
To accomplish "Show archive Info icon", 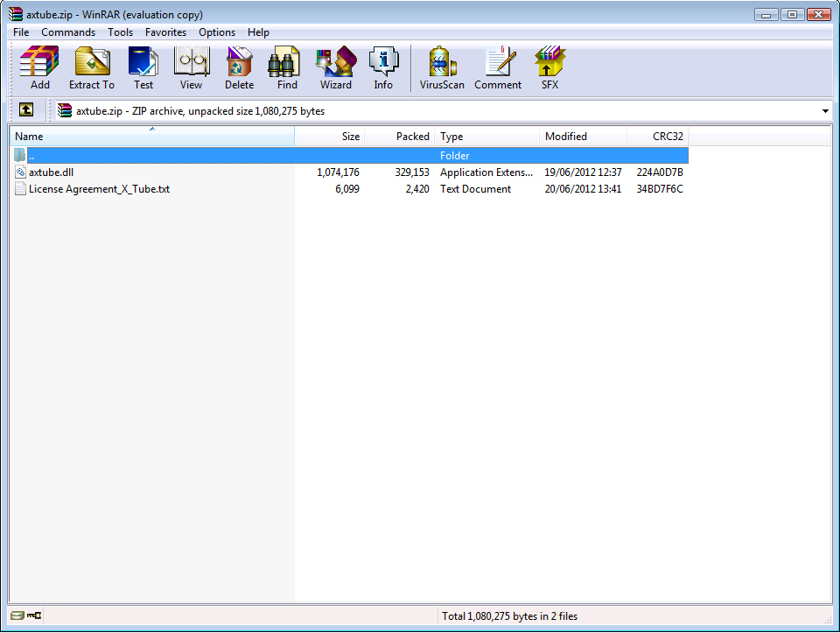I will (x=383, y=61).
